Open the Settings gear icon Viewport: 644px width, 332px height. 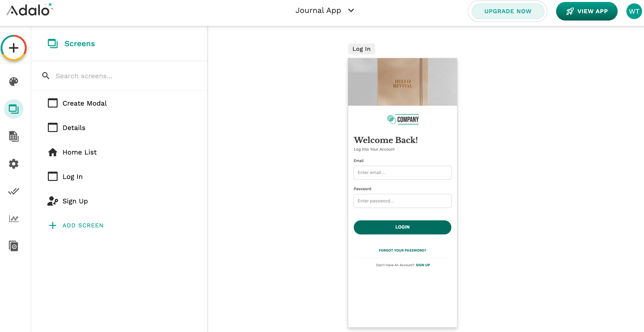[14, 164]
